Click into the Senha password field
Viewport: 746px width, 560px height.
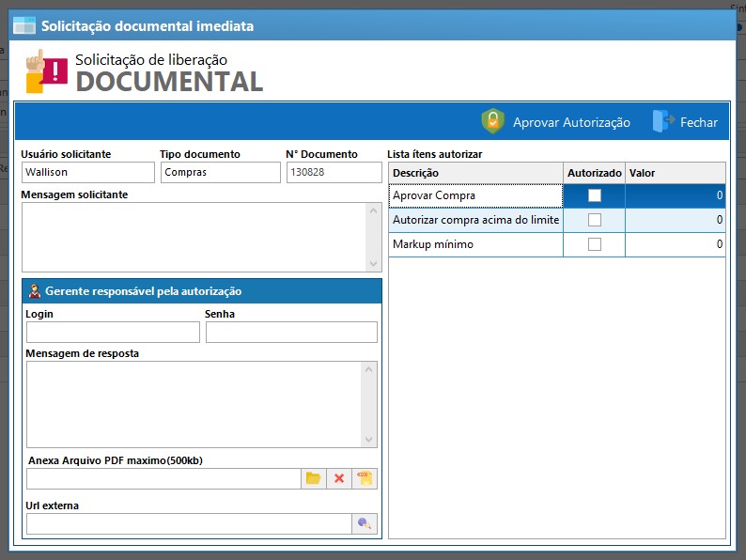[x=291, y=333]
